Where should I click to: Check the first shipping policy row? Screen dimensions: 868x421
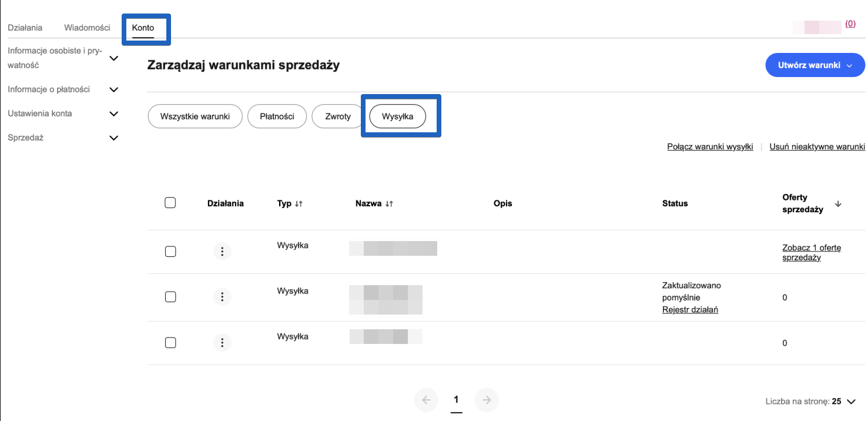tap(170, 252)
